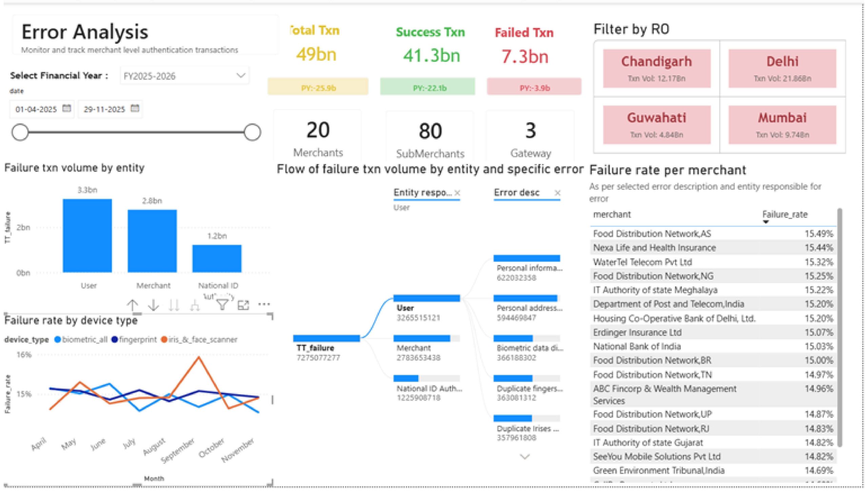Viewport: 868px width, 492px height.
Task: Filter by the Mumbai RO tile
Action: click(x=782, y=124)
